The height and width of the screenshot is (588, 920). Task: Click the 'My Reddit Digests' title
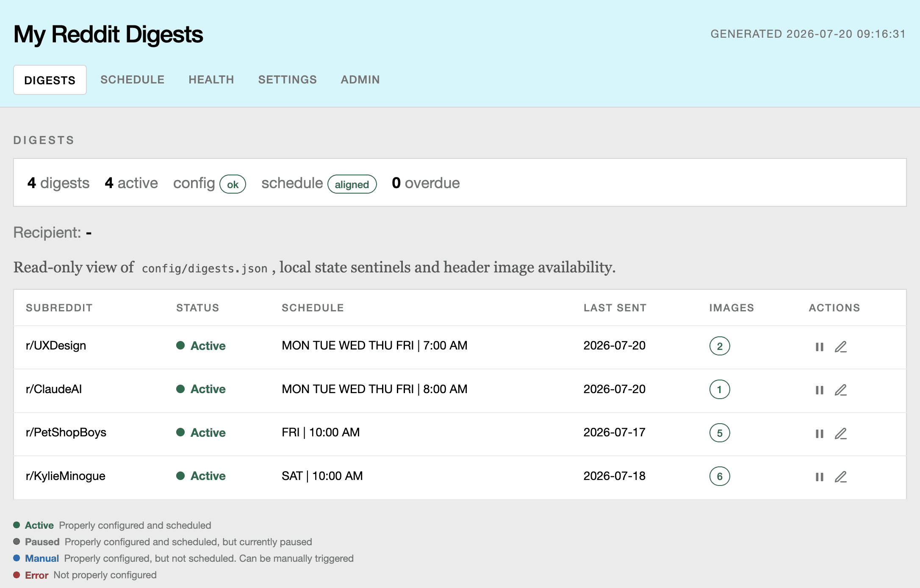click(x=108, y=34)
